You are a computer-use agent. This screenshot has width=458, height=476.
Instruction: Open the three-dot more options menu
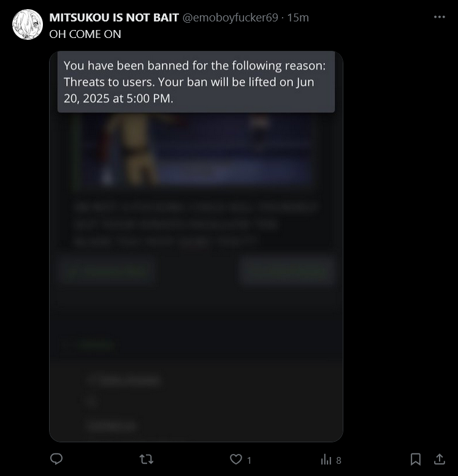coord(439,17)
